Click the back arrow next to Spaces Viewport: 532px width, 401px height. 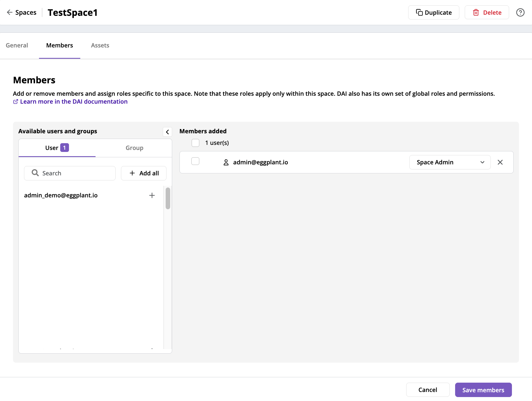click(10, 12)
